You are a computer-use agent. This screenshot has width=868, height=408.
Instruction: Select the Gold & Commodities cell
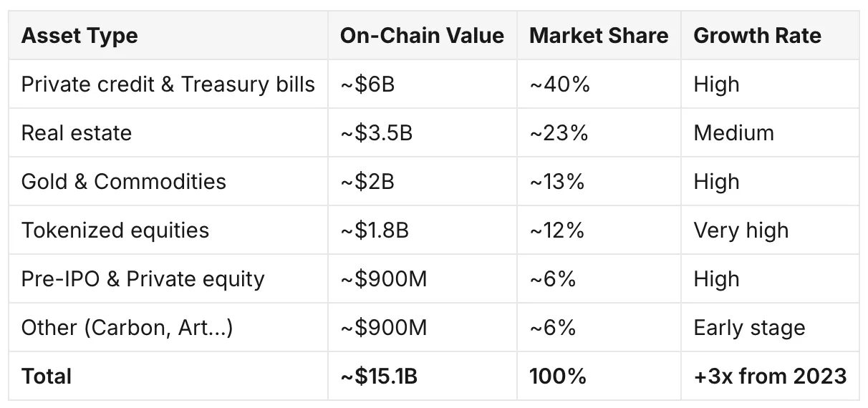click(124, 182)
